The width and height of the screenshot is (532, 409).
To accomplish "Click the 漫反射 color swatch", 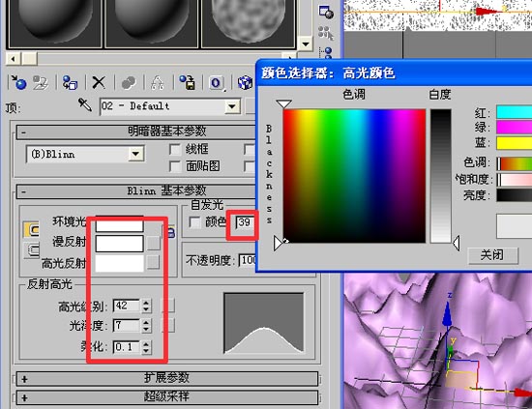I will tap(119, 244).
